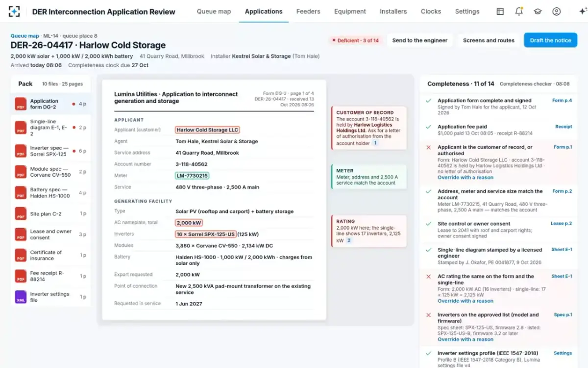Select the Applications tab

[x=264, y=11]
